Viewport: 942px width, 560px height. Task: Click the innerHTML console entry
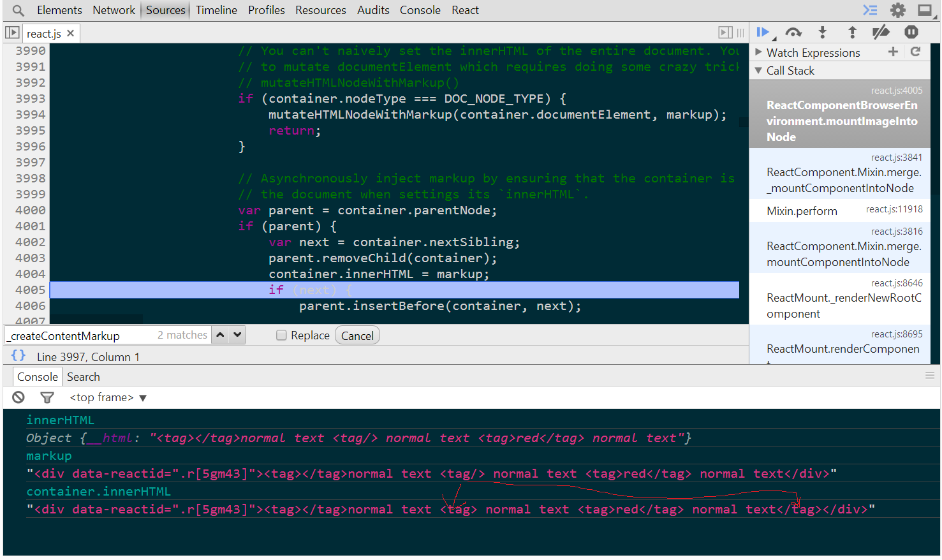(60, 420)
